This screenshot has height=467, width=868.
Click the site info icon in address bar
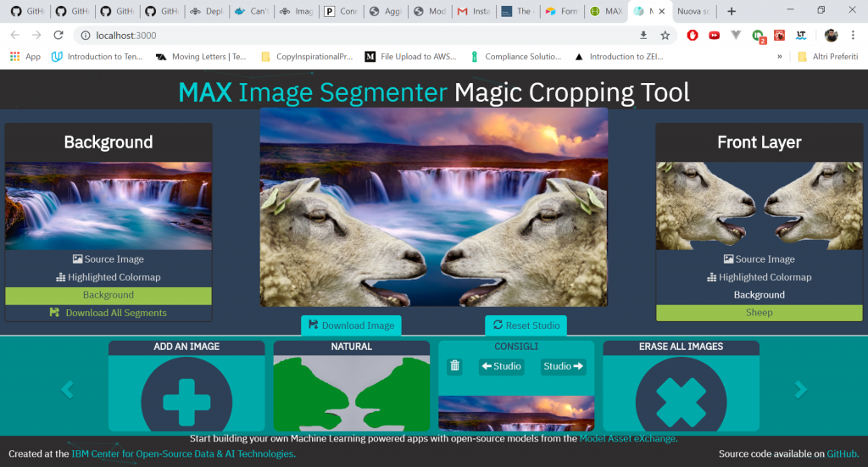tap(86, 36)
